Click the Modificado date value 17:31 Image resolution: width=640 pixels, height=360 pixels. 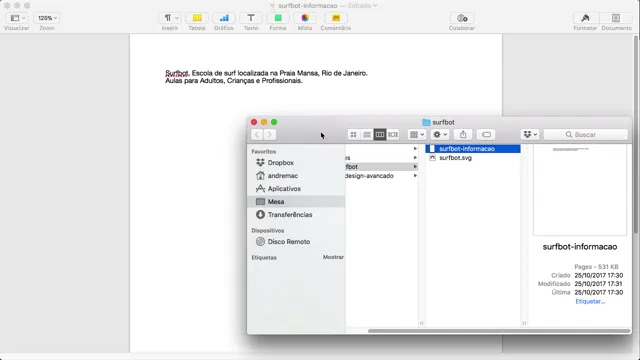click(599, 284)
